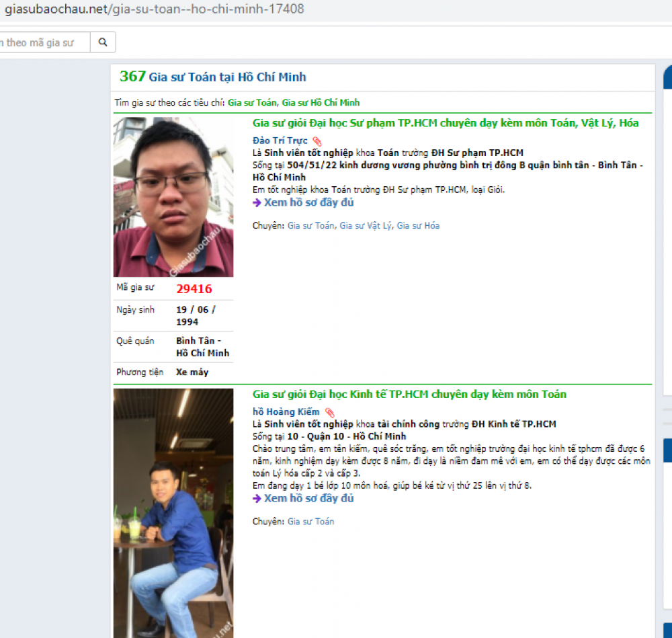Screen dimensions: 672x638
Task: Select 'Gia sư Hóa' specialty link
Action: coord(418,226)
